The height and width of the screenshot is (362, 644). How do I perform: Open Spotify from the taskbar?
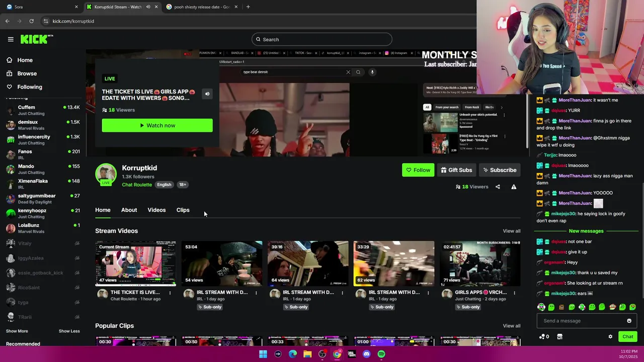(x=381, y=354)
